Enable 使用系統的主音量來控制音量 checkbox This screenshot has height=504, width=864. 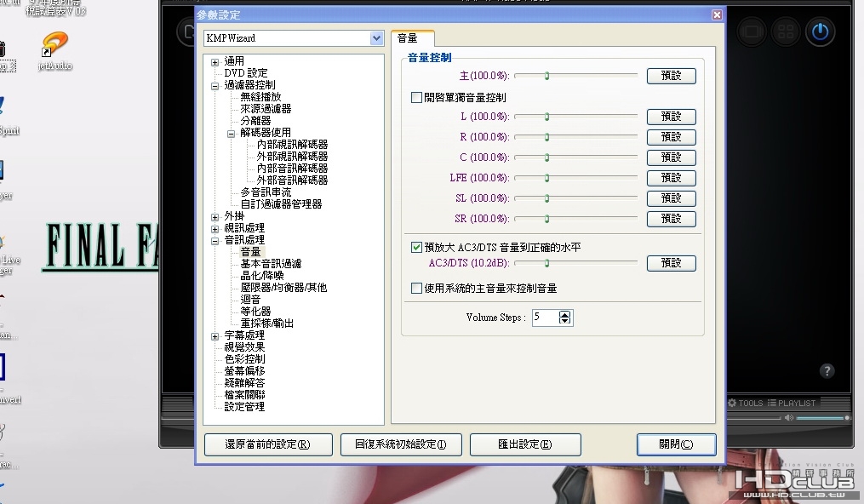pos(416,288)
